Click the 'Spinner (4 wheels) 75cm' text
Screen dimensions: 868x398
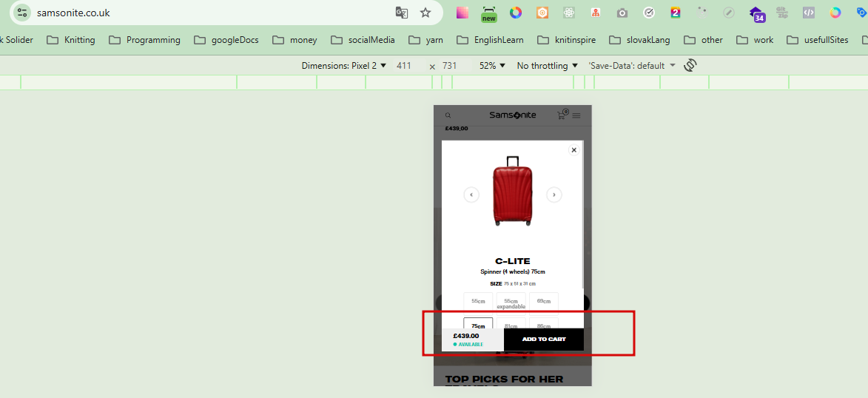[513, 271]
